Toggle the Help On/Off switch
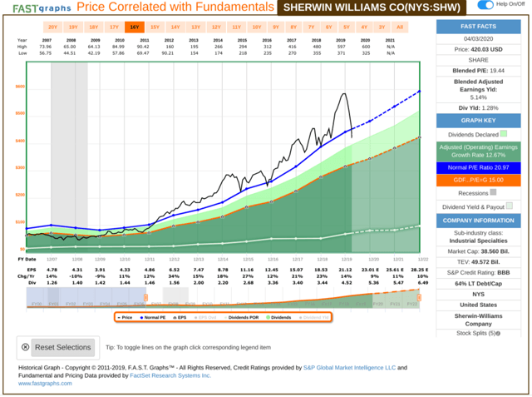Viewport: 532px width, 397px height. 485,5
